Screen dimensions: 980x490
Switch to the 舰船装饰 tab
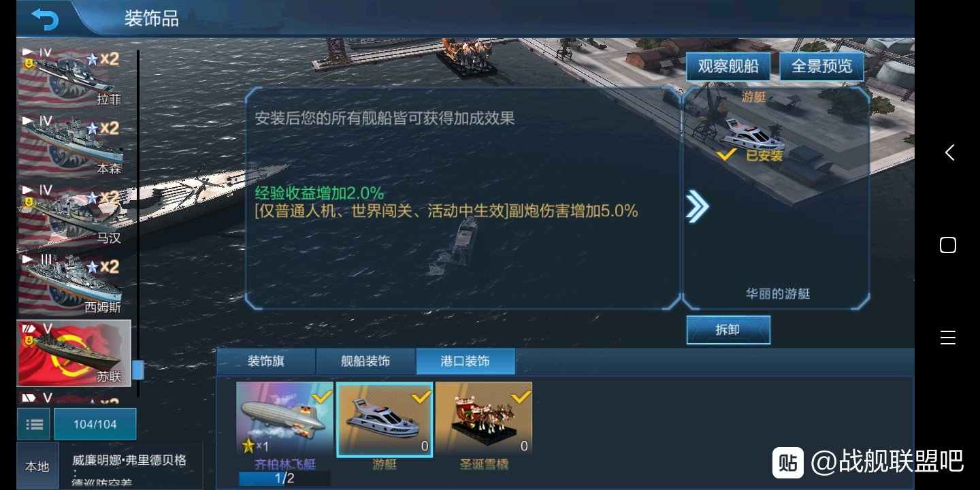tap(365, 361)
